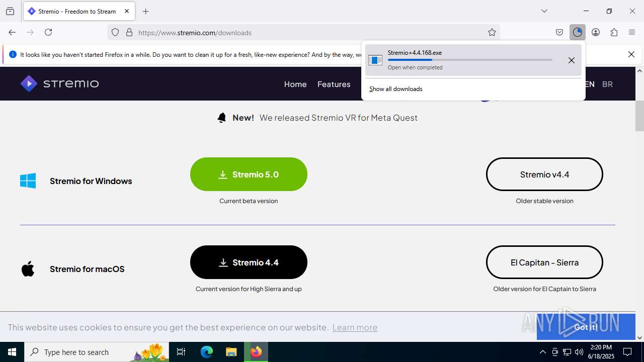This screenshot has width=644, height=362.
Task: Switch site language to EN
Action: coord(590,84)
